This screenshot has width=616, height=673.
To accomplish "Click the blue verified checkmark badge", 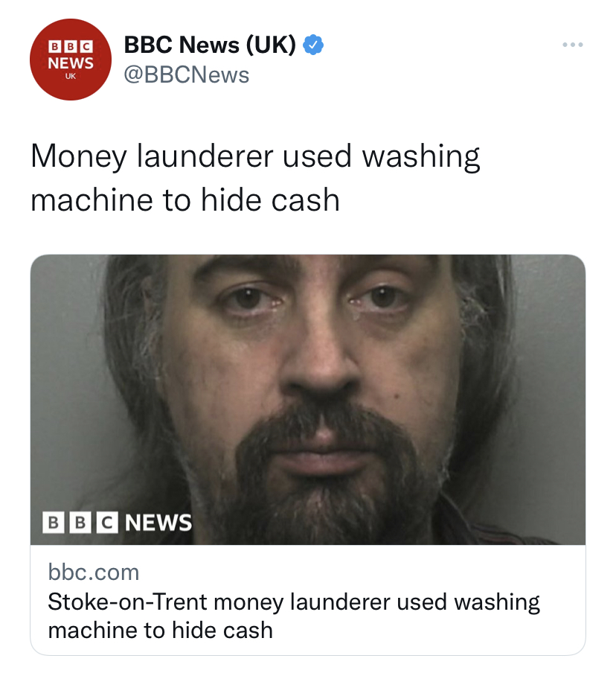I will point(313,45).
